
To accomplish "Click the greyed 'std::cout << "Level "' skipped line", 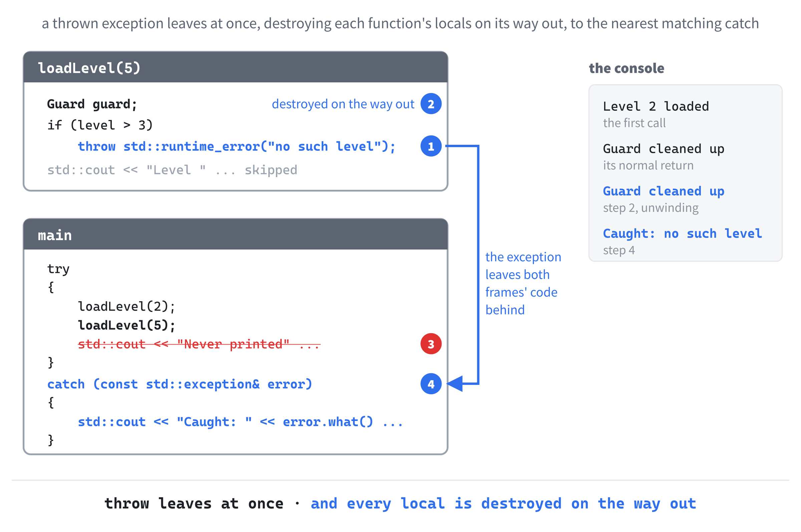I will click(x=172, y=170).
